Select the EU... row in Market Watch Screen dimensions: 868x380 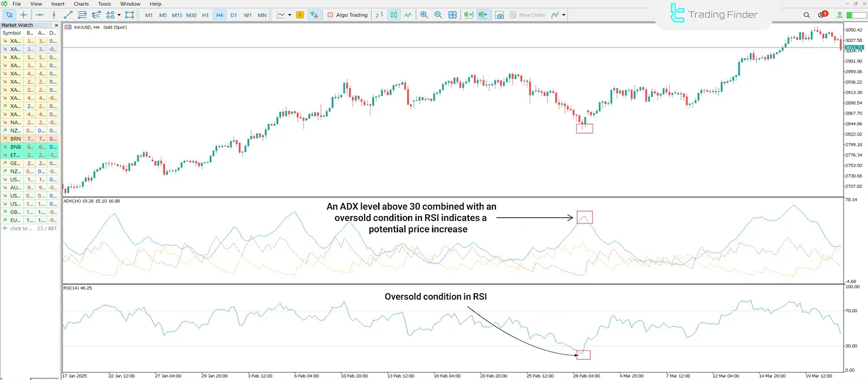(x=29, y=220)
